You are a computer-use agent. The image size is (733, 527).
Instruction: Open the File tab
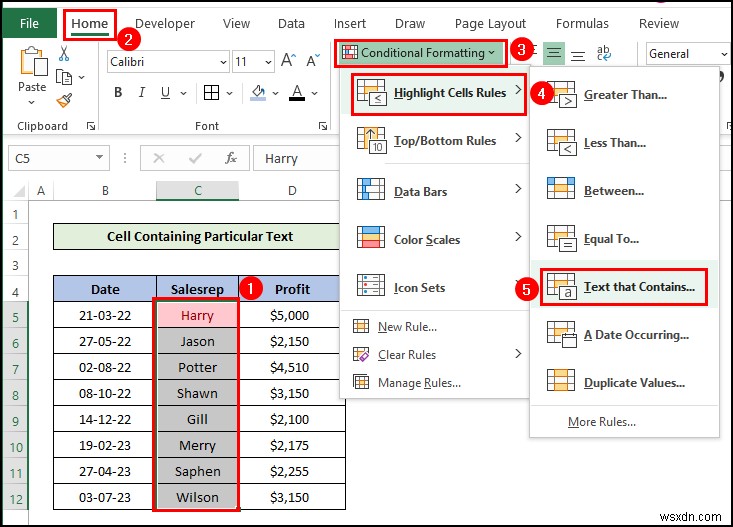[x=29, y=23]
